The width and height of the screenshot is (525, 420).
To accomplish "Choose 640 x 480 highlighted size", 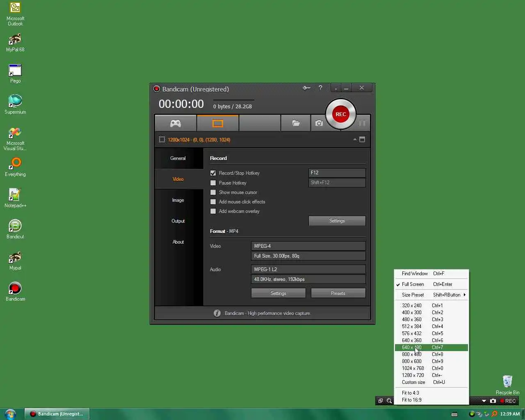I will pyautogui.click(x=431, y=347).
